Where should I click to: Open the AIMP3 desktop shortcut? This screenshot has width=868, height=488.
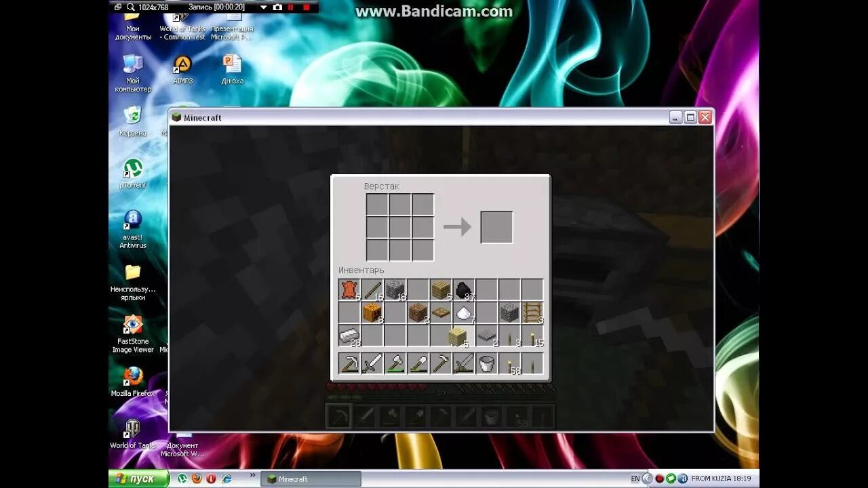point(182,69)
